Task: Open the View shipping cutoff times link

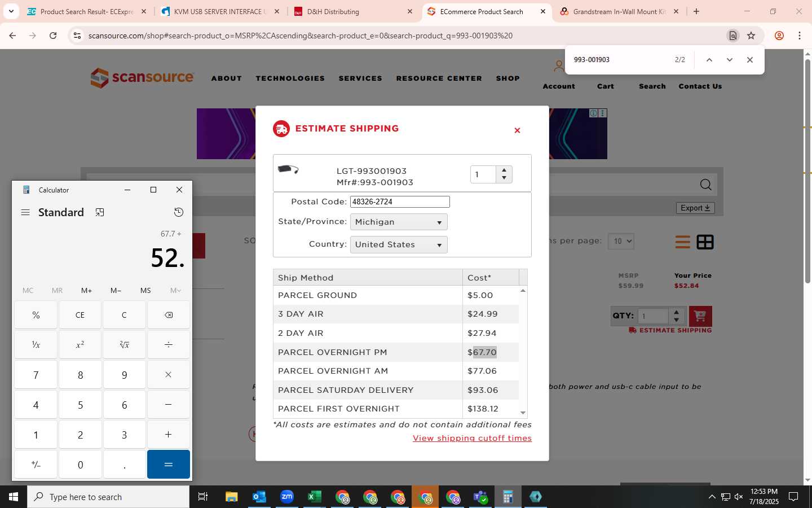Action: point(472,438)
